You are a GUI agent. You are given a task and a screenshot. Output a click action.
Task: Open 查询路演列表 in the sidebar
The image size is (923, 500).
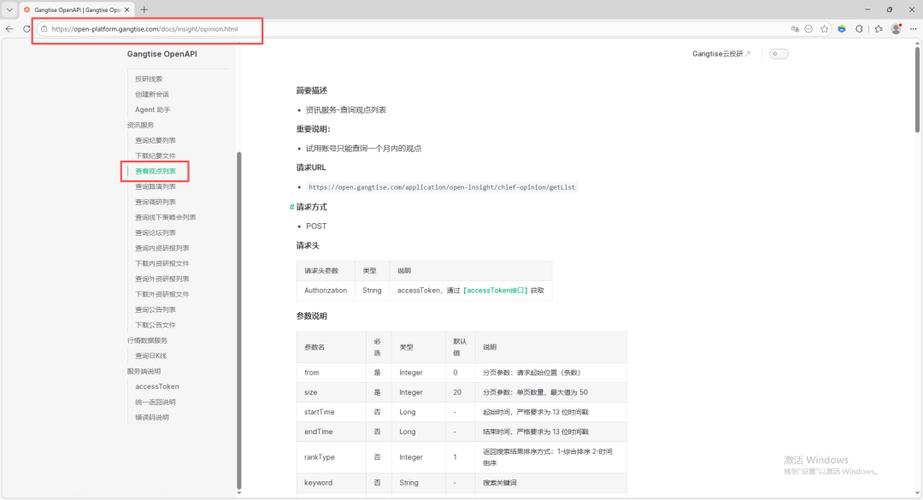[x=155, y=187]
